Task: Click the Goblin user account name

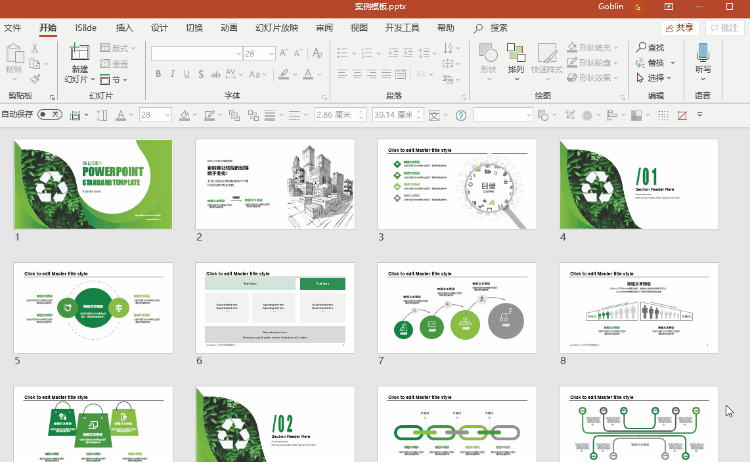Action: (x=610, y=6)
